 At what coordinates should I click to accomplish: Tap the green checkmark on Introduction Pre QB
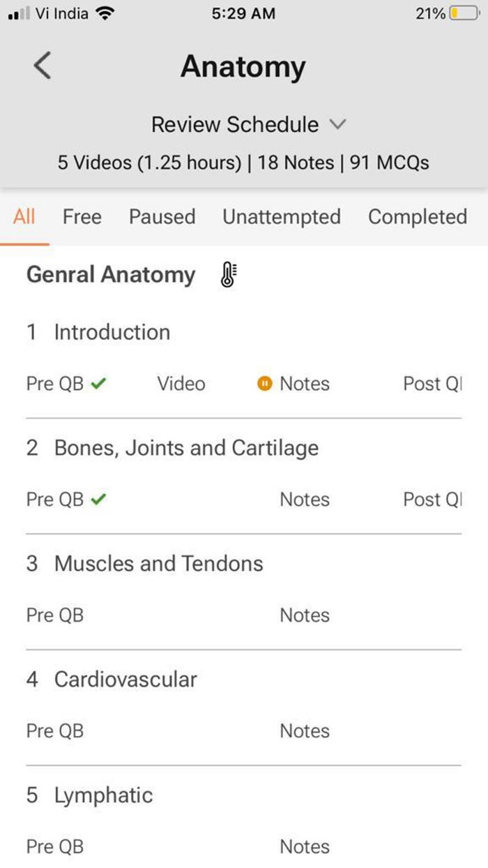pyautogui.click(x=98, y=383)
